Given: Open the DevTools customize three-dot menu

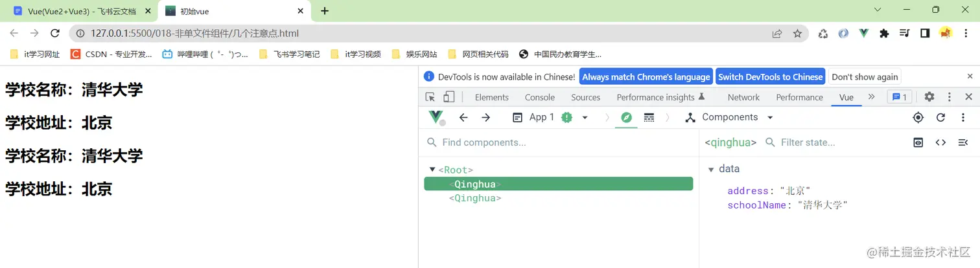Looking at the screenshot, I should tap(950, 97).
